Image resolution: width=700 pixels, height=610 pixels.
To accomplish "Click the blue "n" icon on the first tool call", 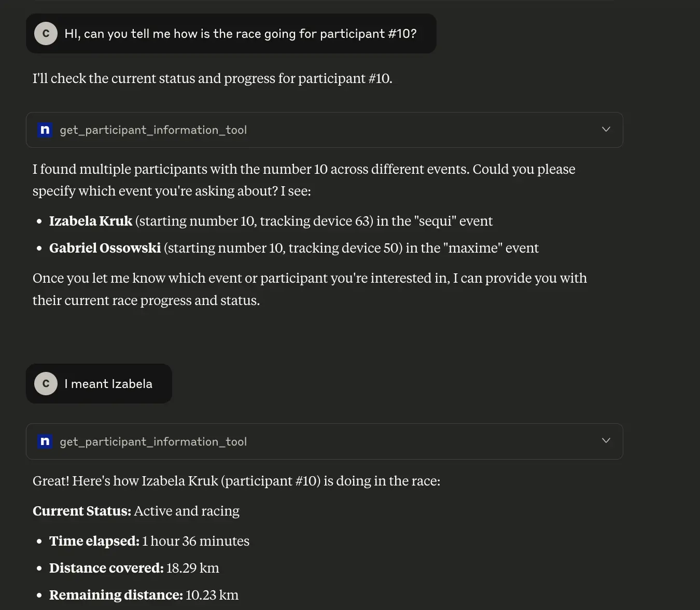I will click(x=45, y=130).
